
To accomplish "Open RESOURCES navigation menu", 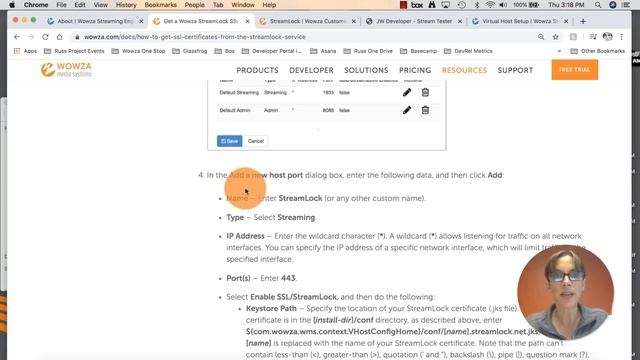I will pyautogui.click(x=464, y=70).
